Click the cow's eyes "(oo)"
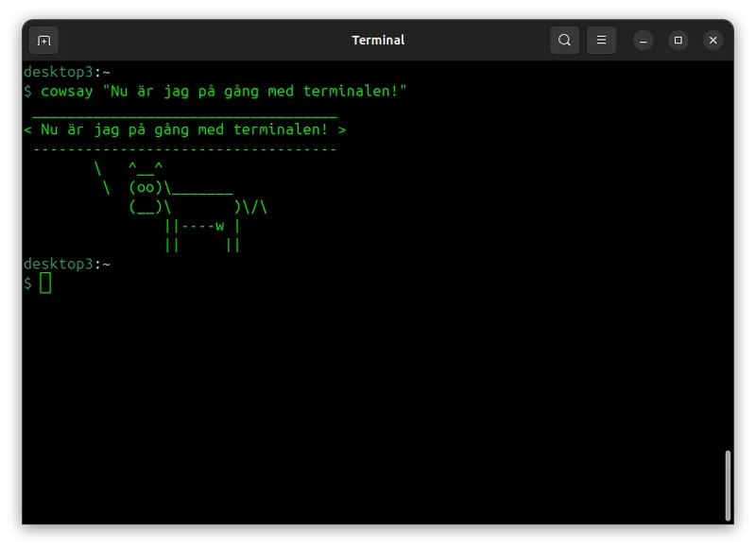The image size is (756, 549). (146, 188)
